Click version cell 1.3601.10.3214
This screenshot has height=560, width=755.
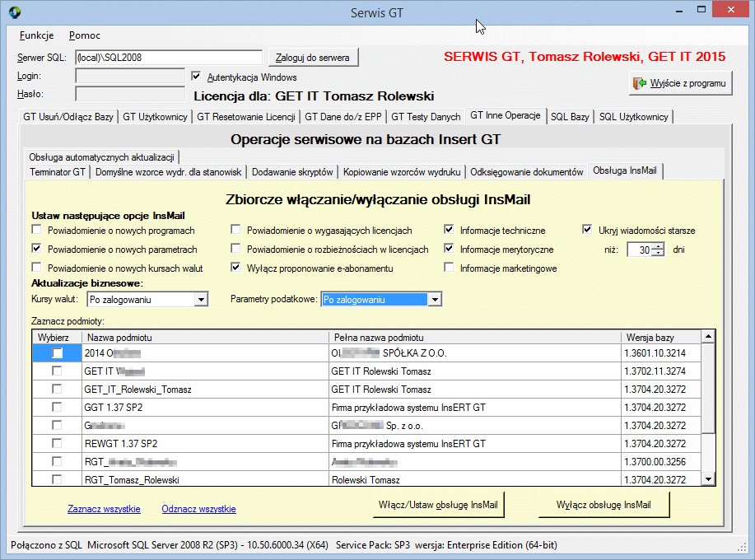click(x=661, y=353)
